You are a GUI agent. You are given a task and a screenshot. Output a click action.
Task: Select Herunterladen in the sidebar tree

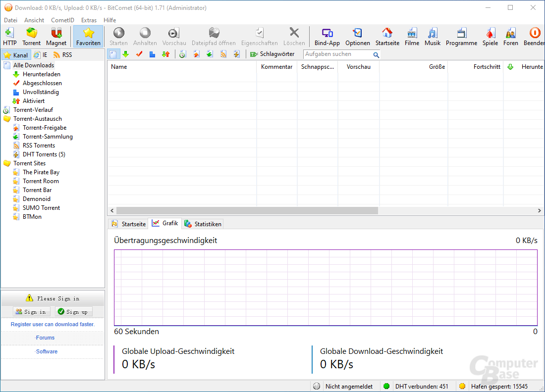41,74
